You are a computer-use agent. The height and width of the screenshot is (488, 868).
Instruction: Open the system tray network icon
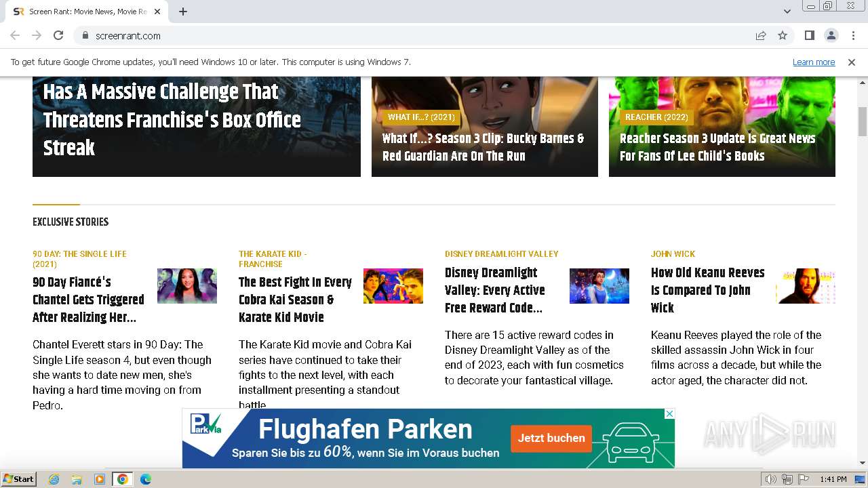[x=787, y=479]
